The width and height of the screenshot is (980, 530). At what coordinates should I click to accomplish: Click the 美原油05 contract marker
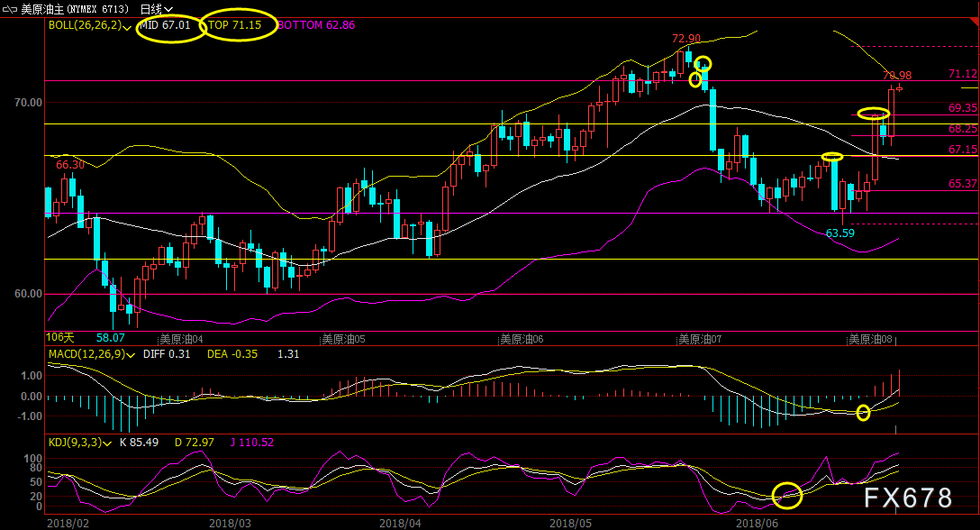tap(343, 339)
